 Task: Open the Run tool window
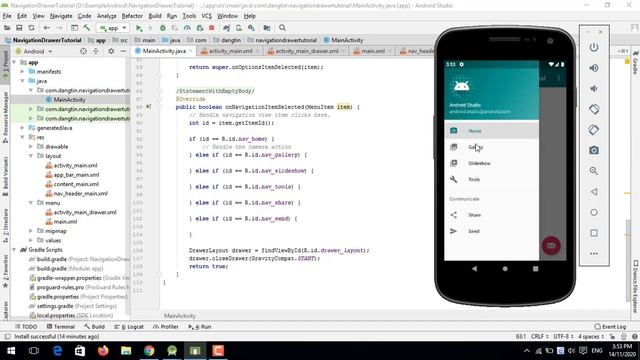(x=200, y=327)
